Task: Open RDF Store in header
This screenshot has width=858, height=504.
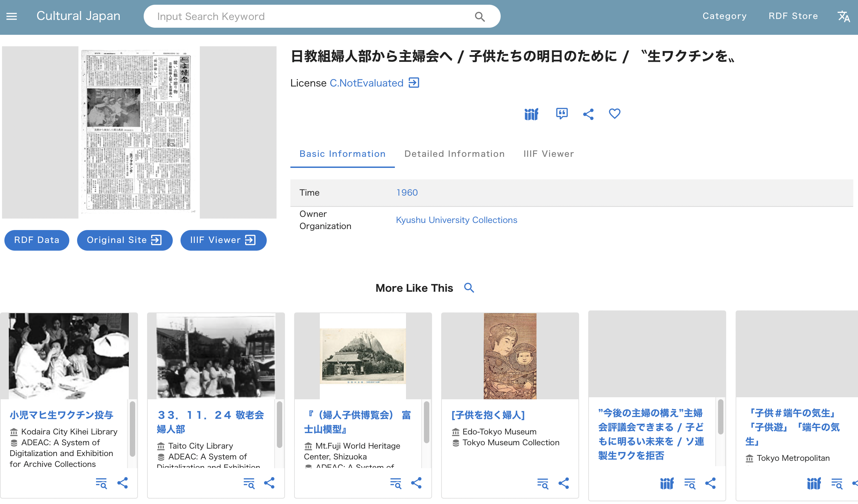Action: point(793,16)
